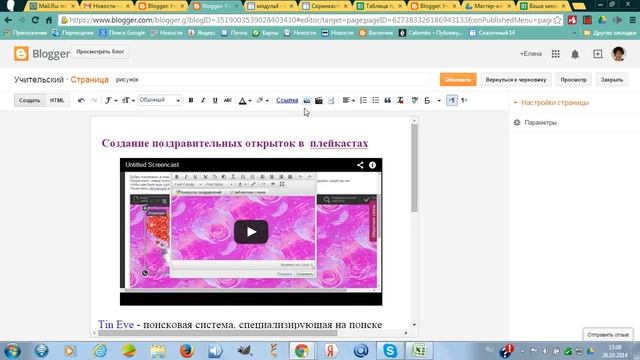640x360 pixels.
Task: Click the 'Ссылка' link button
Action: pos(287,100)
